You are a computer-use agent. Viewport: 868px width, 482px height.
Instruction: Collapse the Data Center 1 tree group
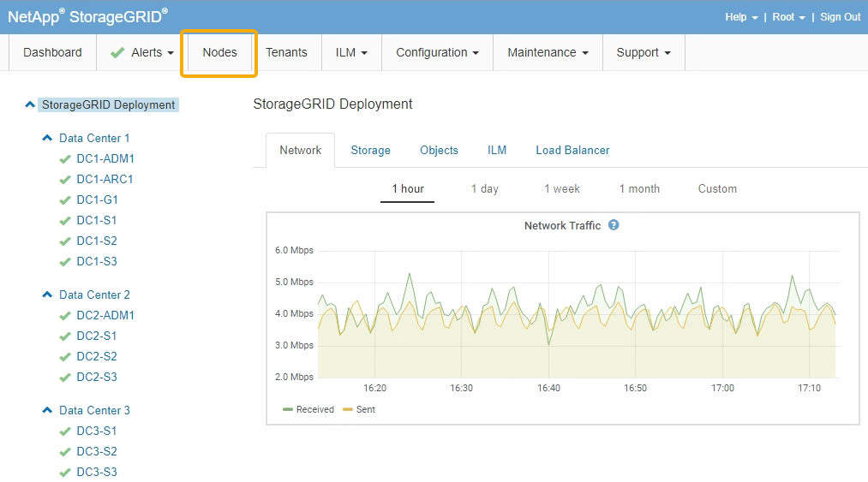pos(48,138)
